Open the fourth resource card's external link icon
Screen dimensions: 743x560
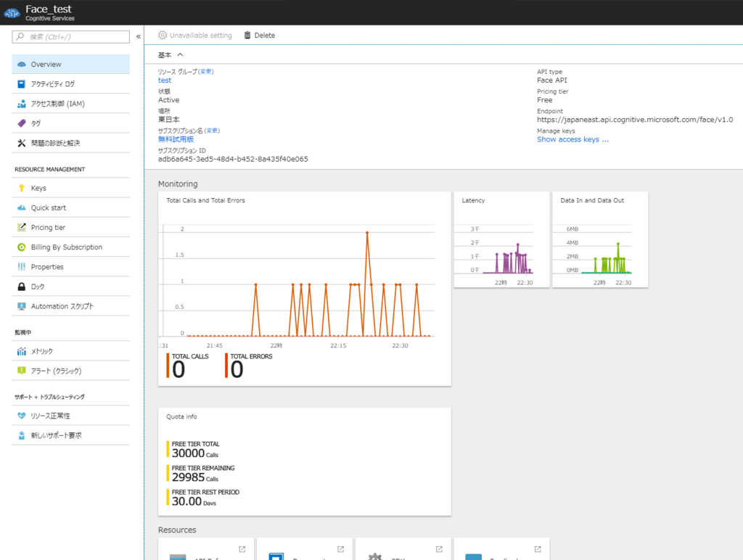538,549
